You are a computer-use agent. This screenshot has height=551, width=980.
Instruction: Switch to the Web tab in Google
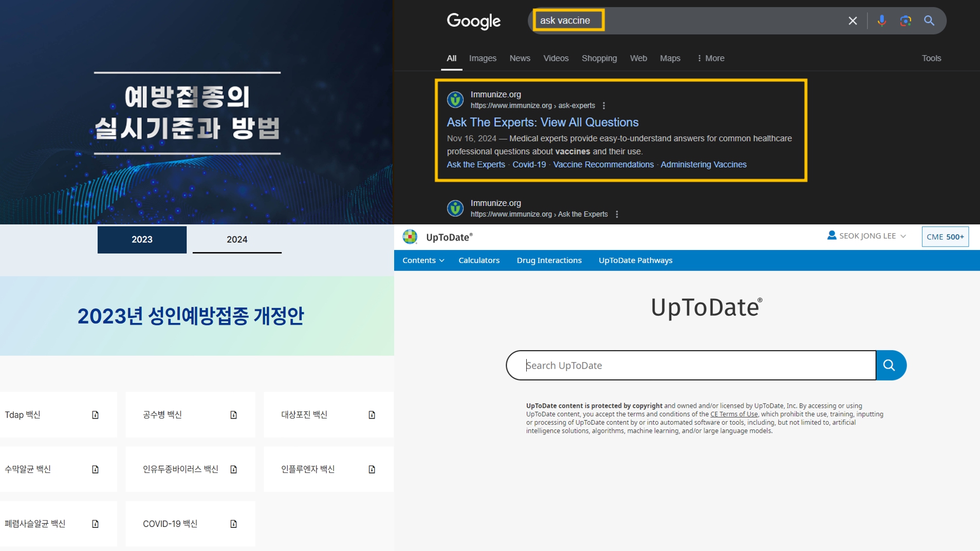(638, 58)
